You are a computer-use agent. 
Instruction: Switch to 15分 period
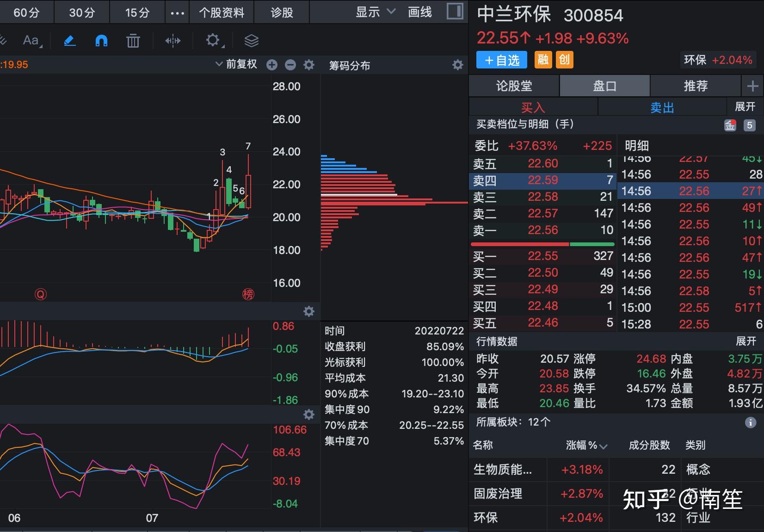[137, 12]
